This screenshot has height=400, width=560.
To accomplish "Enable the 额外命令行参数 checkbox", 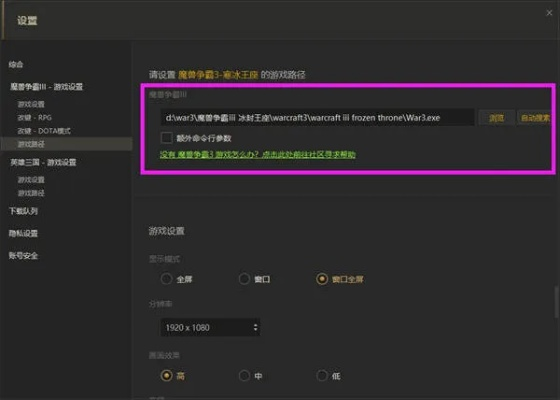I will [166, 138].
